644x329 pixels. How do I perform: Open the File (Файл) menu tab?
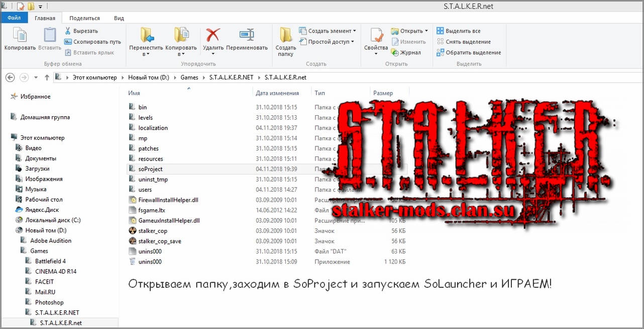14,18
